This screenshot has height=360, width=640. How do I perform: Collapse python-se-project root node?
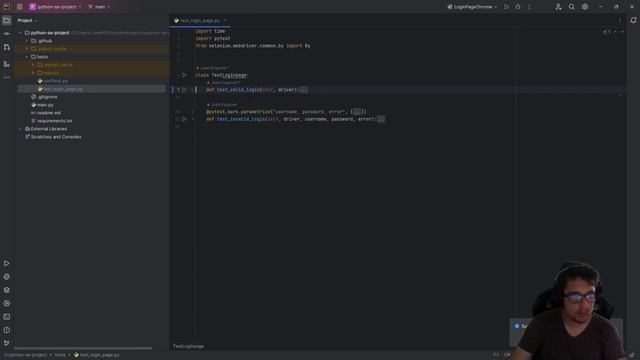pyautogui.click(x=20, y=33)
